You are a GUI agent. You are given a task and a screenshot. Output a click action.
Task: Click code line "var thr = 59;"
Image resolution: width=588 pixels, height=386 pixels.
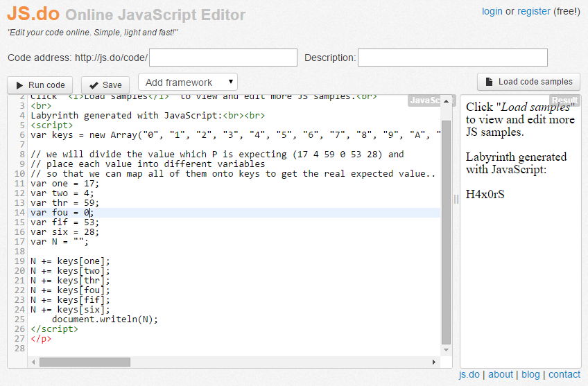65,203
